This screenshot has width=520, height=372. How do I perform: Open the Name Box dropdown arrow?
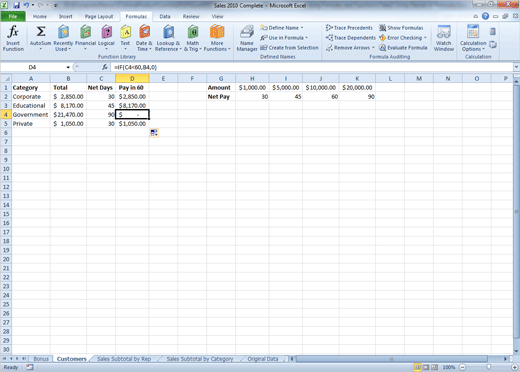coord(68,67)
